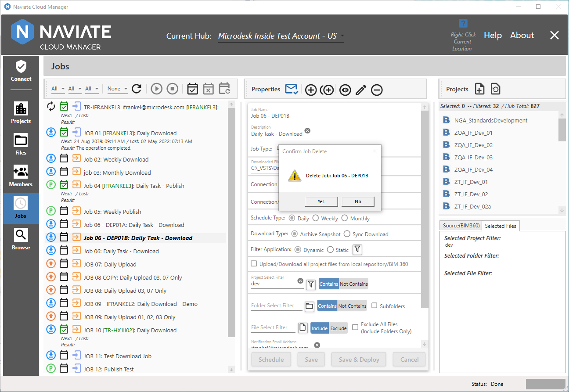Open the About menu
Screen dimensions: 569x392
[x=522, y=36]
